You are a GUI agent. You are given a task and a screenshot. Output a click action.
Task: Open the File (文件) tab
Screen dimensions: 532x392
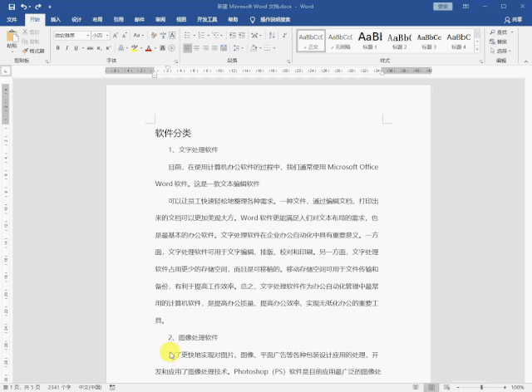click(x=12, y=19)
